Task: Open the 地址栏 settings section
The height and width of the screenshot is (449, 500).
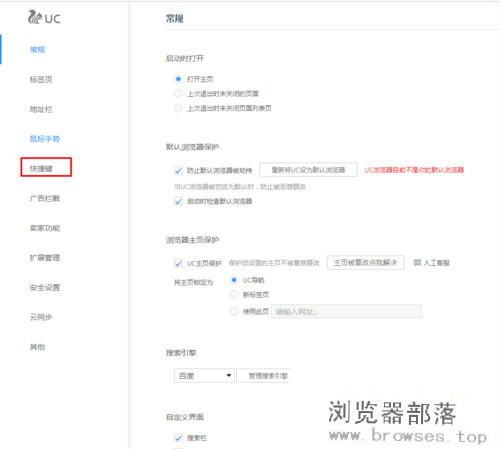Action: point(41,109)
